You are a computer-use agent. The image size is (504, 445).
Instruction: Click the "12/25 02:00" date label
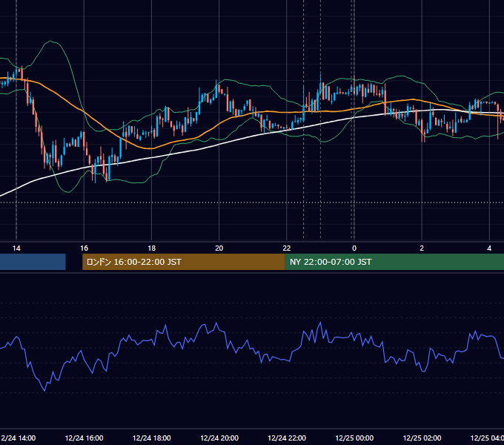[x=422, y=438]
